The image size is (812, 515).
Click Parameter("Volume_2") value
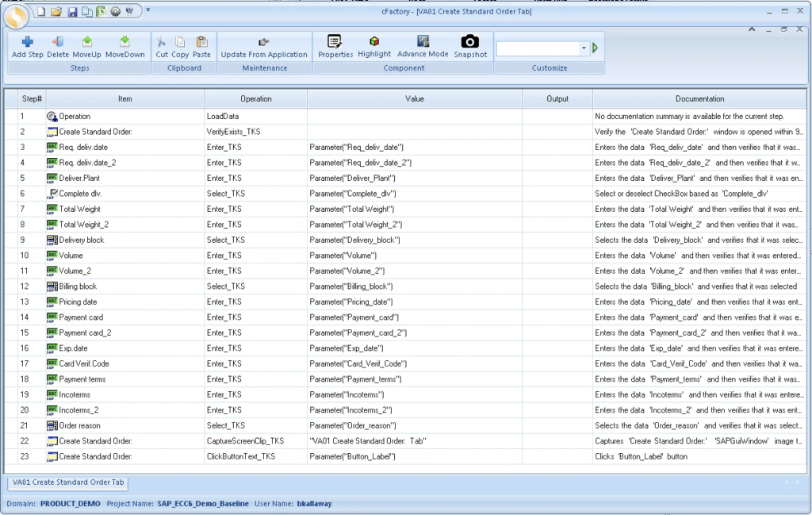point(347,271)
